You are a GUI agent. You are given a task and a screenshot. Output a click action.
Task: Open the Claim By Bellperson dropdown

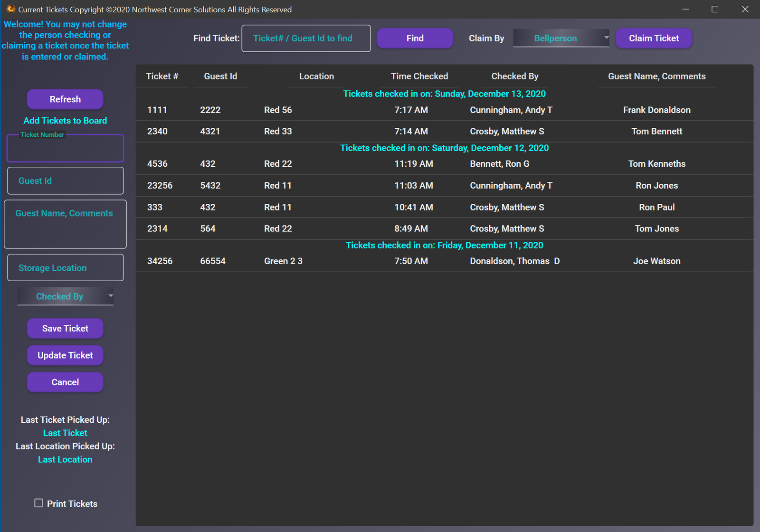pos(561,38)
